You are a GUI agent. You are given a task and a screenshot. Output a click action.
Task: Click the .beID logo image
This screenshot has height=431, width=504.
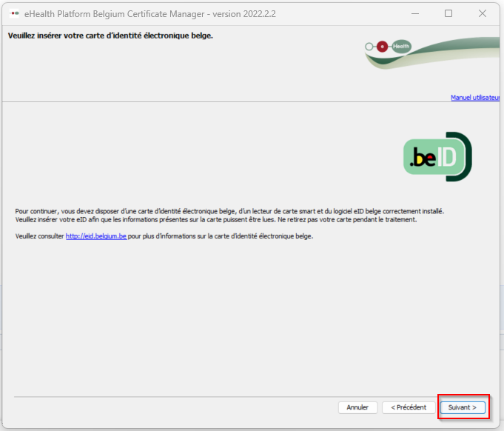click(x=437, y=157)
